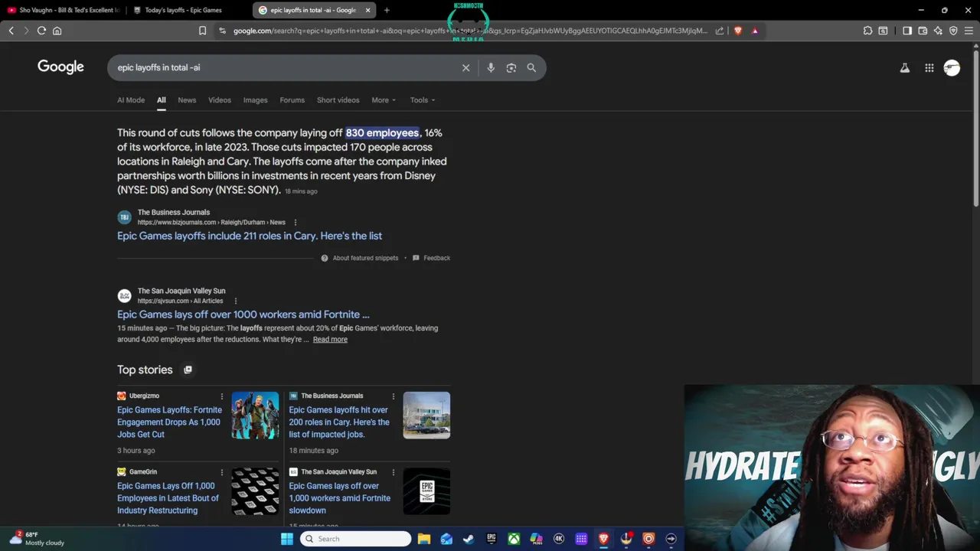Viewport: 980px width, 551px height.
Task: Reload the current Google search page
Action: pyautogui.click(x=41, y=31)
